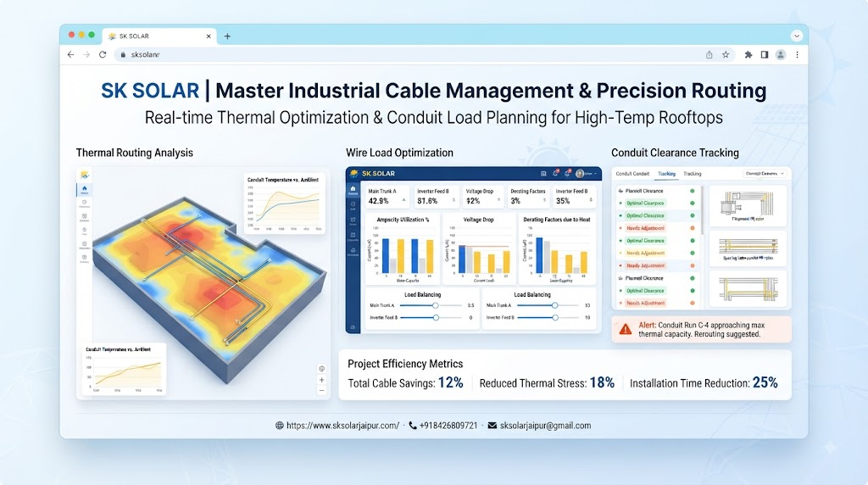Viewport: 868px width, 485px height.
Task: Select the Inverter Feed B 35% card
Action: point(574,196)
